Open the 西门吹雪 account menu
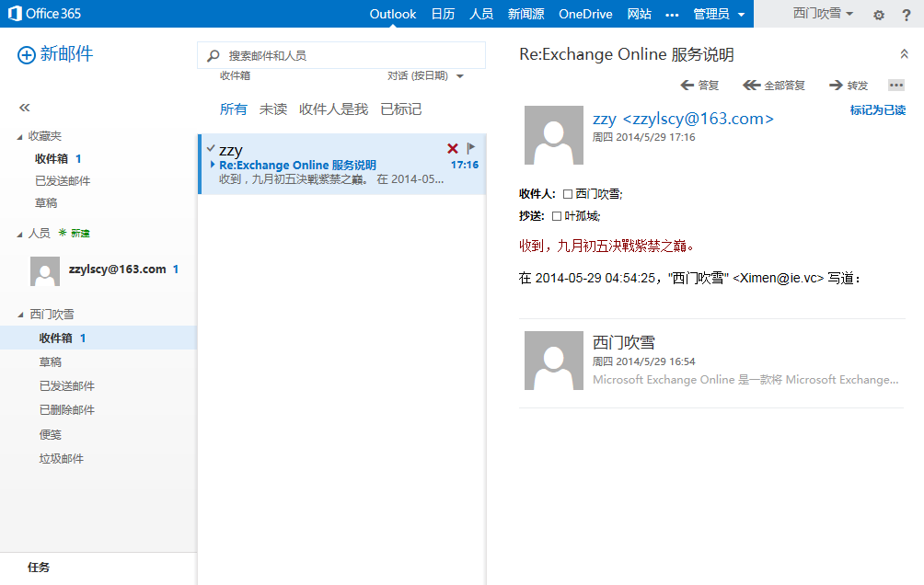Viewport: 924px width, 585px height. click(x=823, y=14)
